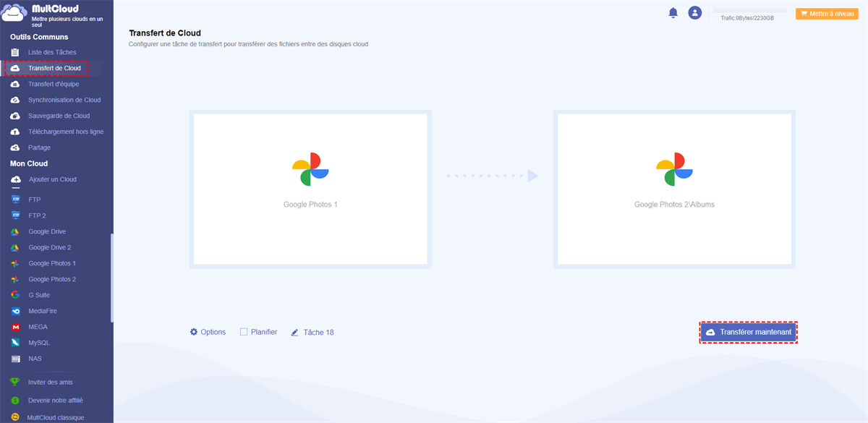Screen dimensions: 868x423
Task: Click the MEGA red icon
Action: (15, 327)
